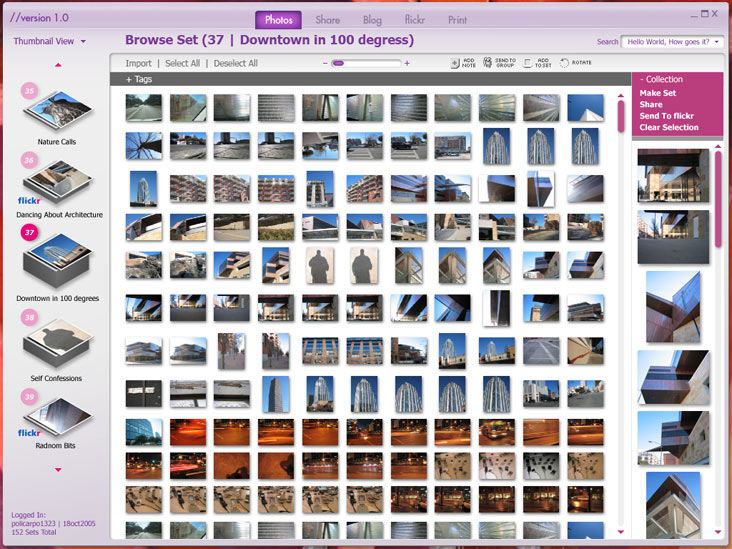Click down arrow under thumbnail grid scrollbar
Image resolution: width=732 pixels, height=549 pixels.
click(620, 532)
